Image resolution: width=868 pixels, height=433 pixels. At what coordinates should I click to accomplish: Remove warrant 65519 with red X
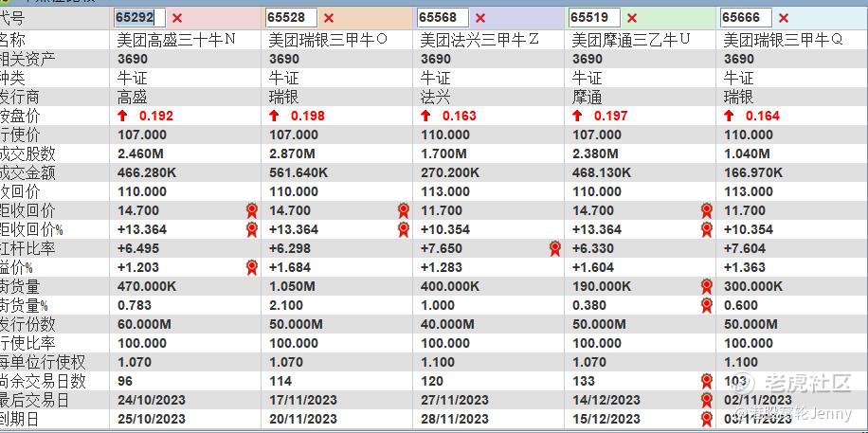pyautogui.click(x=632, y=18)
